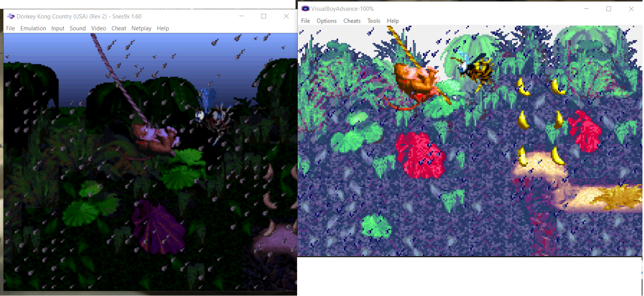
Task: Open the Video menu in Snes9x
Action: click(99, 28)
